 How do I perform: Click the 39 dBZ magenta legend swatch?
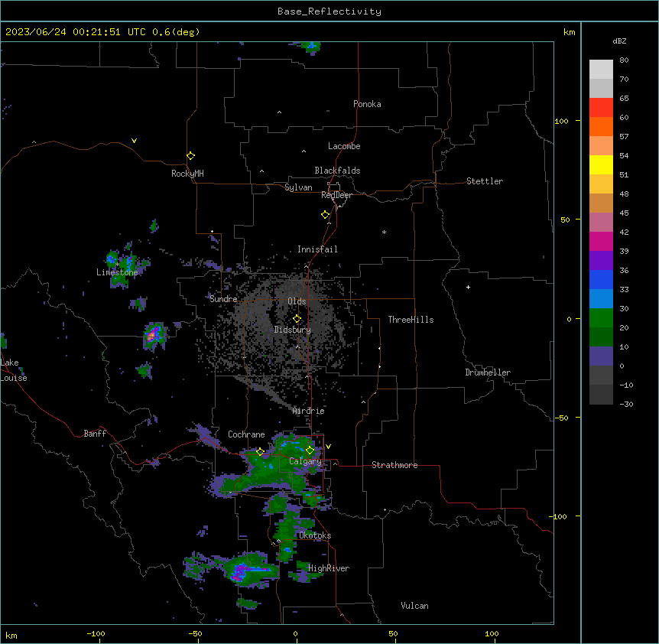[x=601, y=241]
